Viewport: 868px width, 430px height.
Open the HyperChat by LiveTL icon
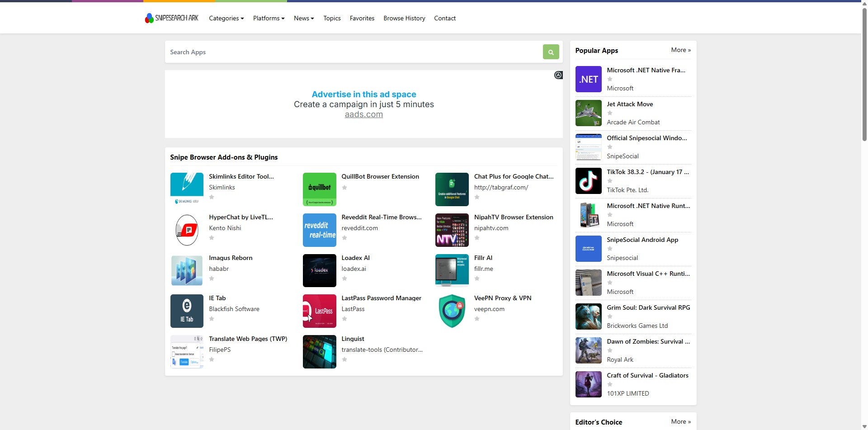pyautogui.click(x=187, y=230)
